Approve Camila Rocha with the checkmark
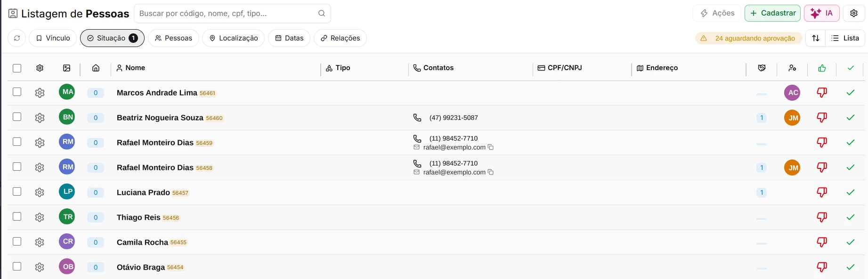 [851, 242]
